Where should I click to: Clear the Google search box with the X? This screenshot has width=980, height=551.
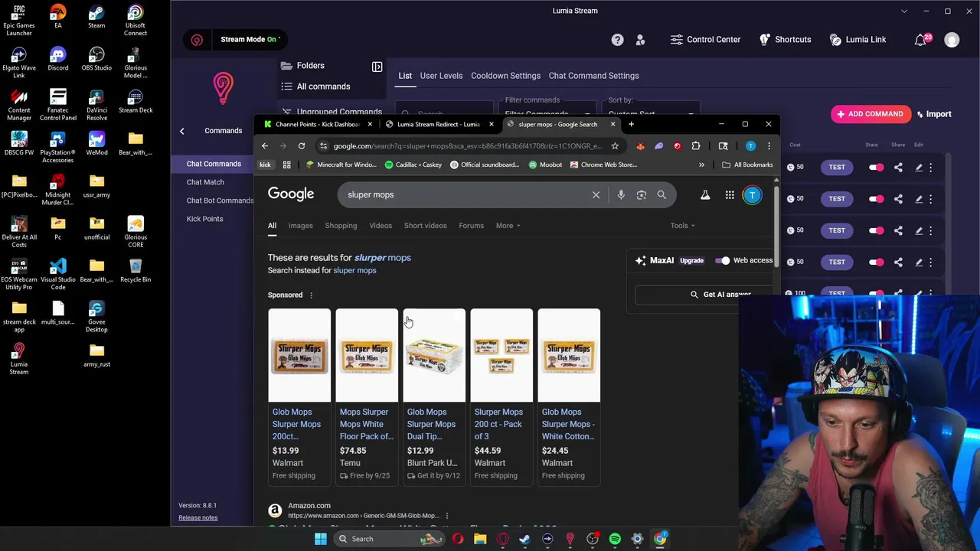596,195
